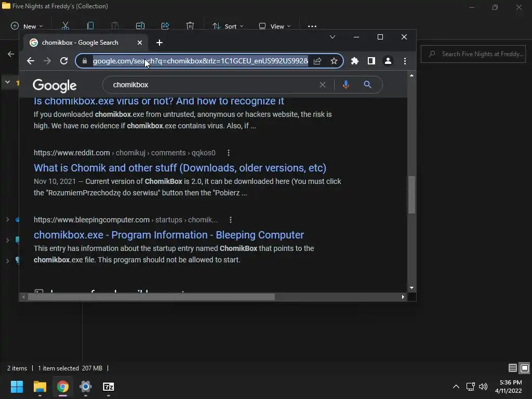
Task: Switch File Explorer to details view
Action: tap(513, 368)
